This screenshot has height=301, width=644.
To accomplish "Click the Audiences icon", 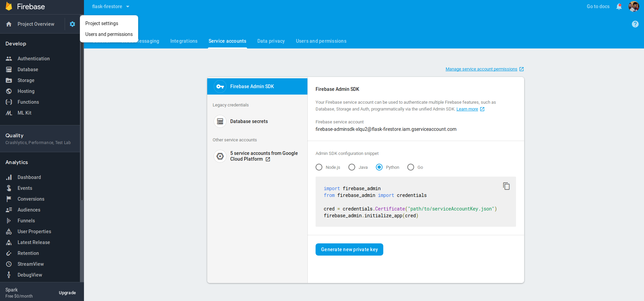I will click(x=9, y=210).
